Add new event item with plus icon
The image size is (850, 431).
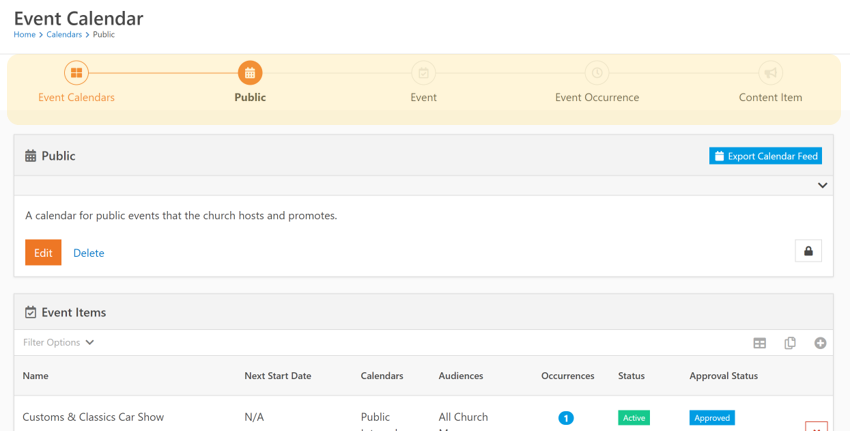pos(820,343)
